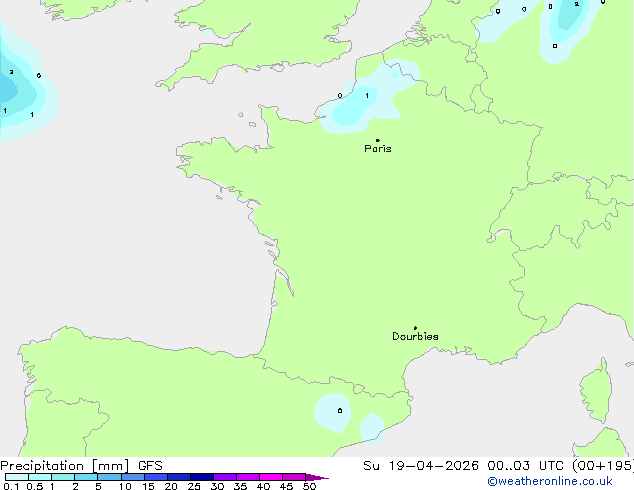634x490 pixels.
Task: Pick the navy swatch between 25 and 30
Action: [x=202, y=477]
